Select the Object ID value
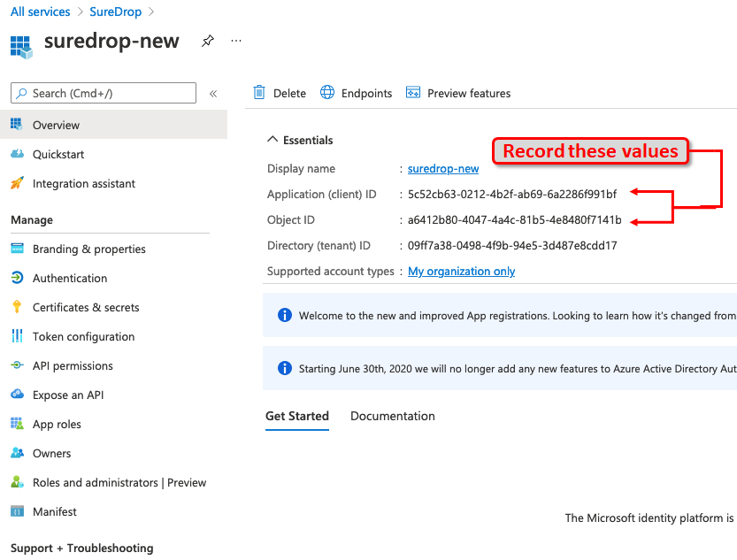 515,220
